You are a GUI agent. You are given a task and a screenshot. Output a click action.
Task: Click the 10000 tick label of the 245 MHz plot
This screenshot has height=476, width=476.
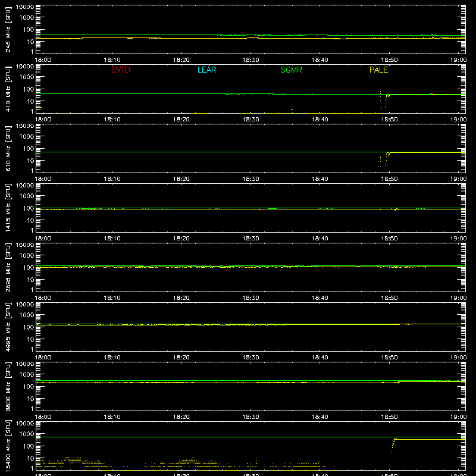click(x=25, y=7)
